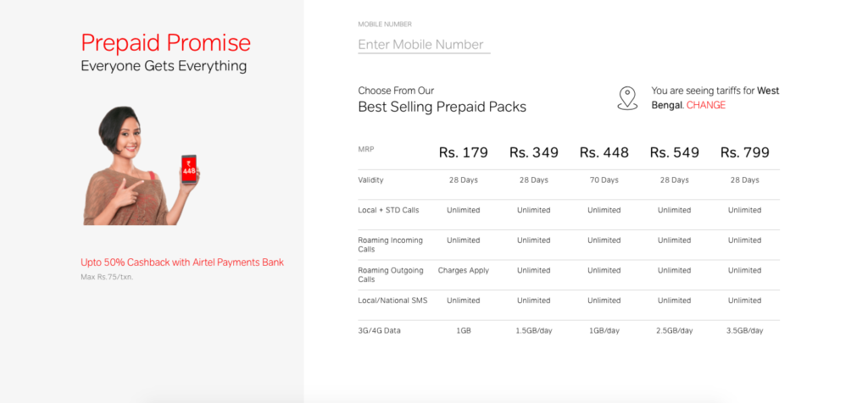868x403 pixels.
Task: Click the Enter Mobile Number field
Action: point(424,45)
